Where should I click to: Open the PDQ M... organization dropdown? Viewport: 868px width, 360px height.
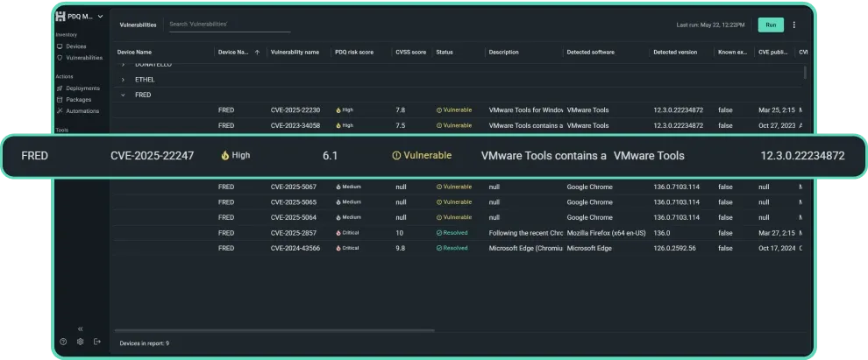pyautogui.click(x=80, y=17)
